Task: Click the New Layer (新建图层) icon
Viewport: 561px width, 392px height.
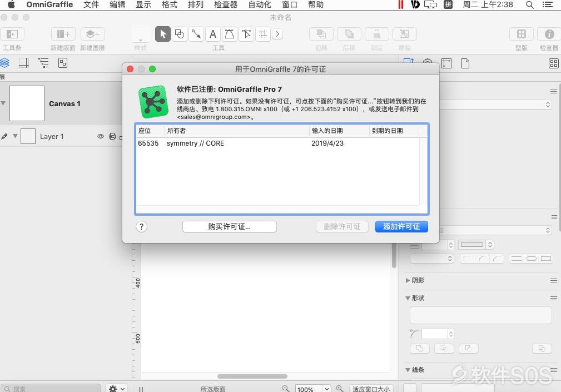Action: click(x=93, y=34)
